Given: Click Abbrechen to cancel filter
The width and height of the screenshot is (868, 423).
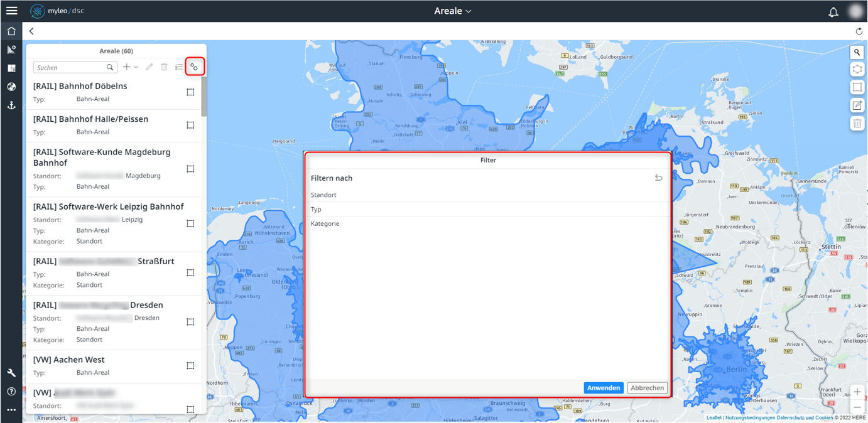Looking at the screenshot, I should click(x=648, y=388).
